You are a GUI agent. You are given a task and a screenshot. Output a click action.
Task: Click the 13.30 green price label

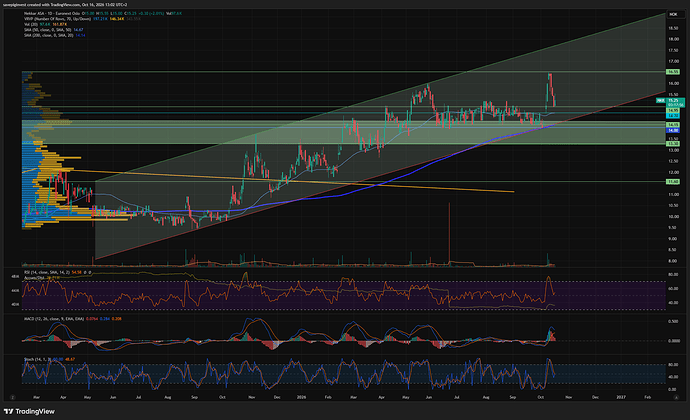(673, 144)
